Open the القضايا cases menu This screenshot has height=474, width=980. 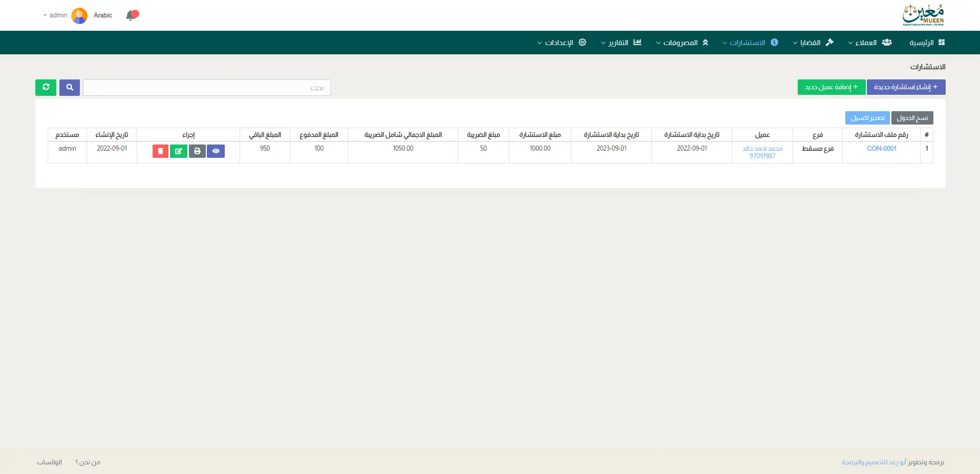(813, 43)
